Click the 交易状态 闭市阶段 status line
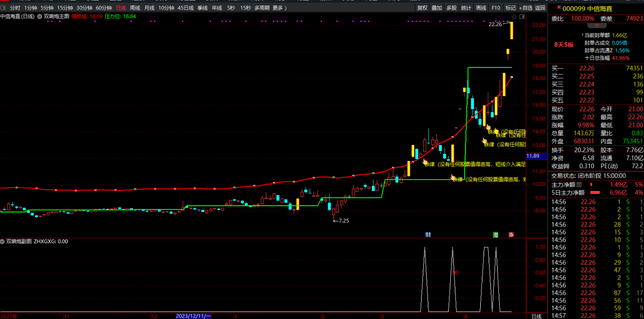This screenshot has height=319, width=644. [x=588, y=176]
